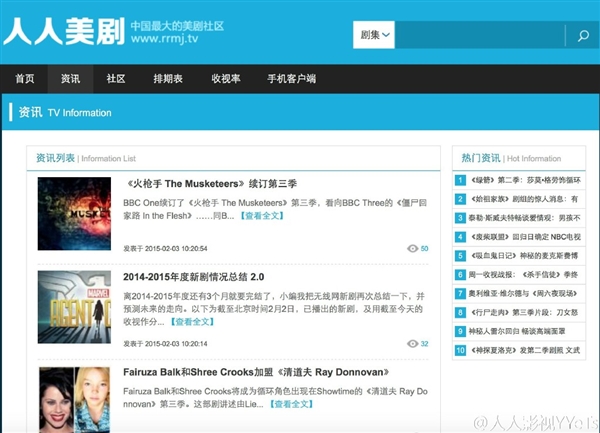
Task: Go to the 首页 home tab
Action: pyautogui.click(x=25, y=79)
